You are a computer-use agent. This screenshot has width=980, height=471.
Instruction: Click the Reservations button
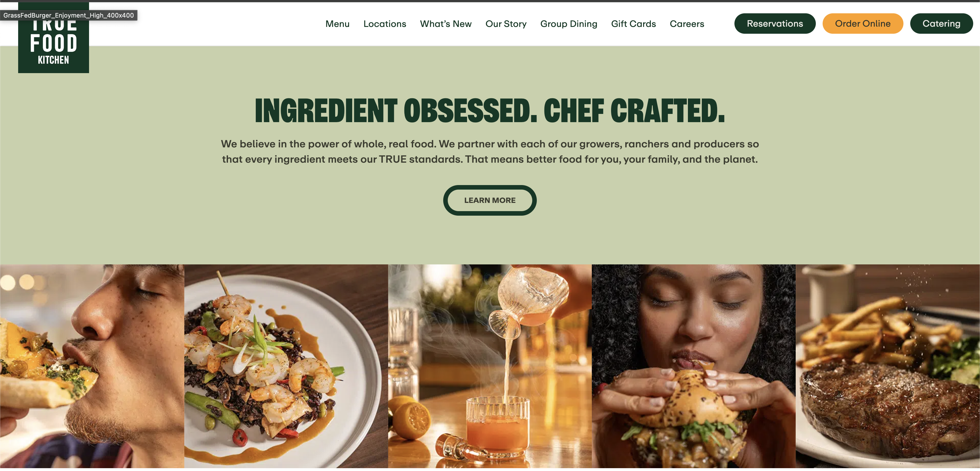(x=775, y=24)
